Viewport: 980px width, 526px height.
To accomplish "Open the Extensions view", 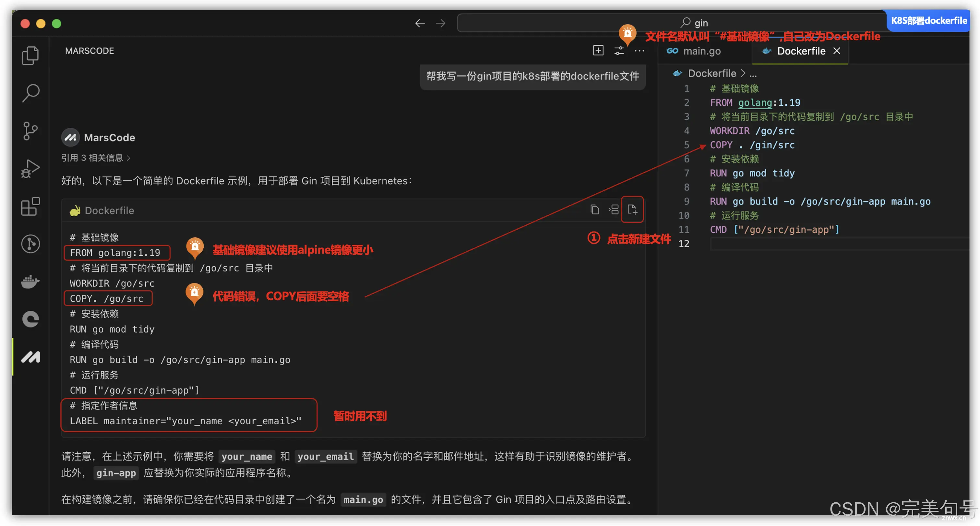I will tap(30, 207).
